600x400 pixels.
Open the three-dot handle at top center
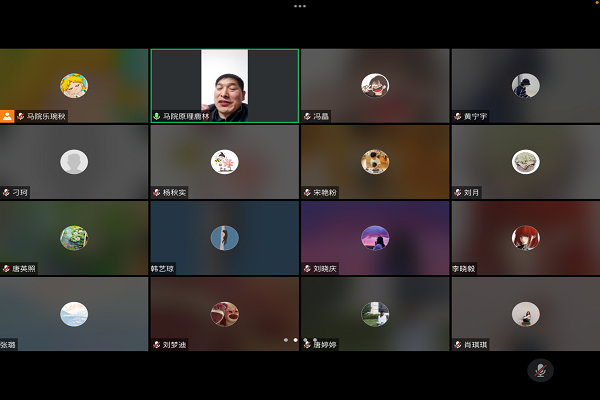(299, 6)
